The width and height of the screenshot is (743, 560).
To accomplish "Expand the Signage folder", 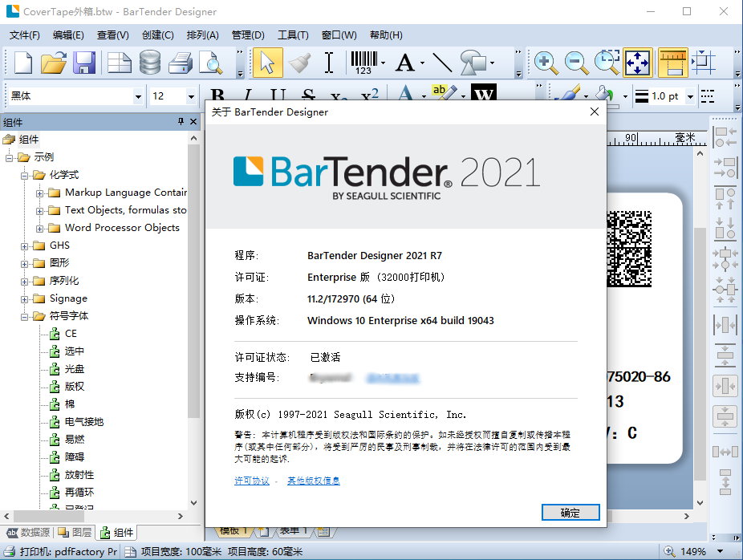I will 25,299.
